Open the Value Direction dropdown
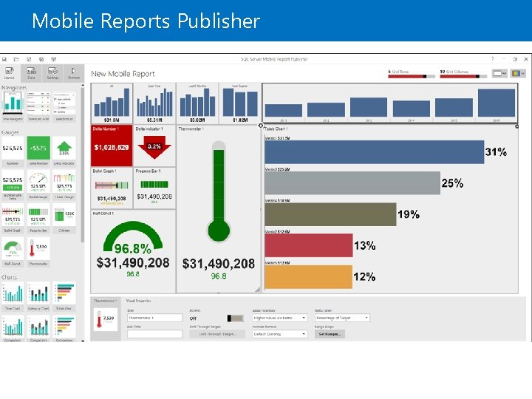 (279, 318)
